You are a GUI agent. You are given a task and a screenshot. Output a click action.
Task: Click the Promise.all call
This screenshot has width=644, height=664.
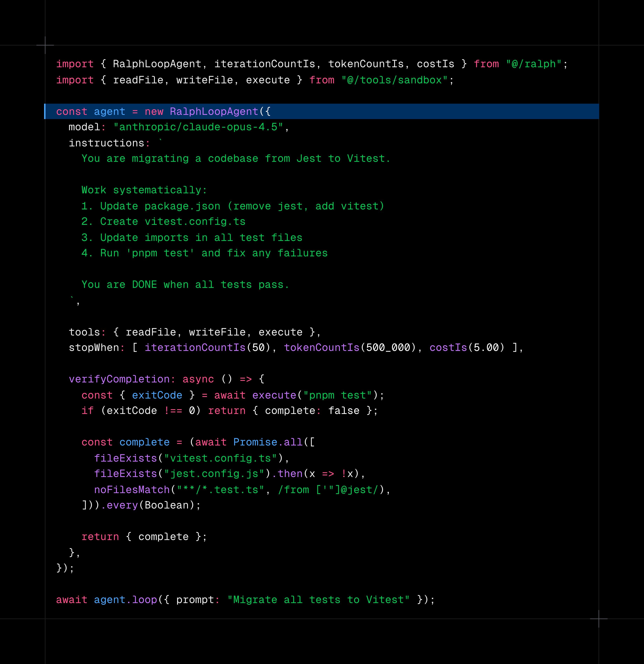tap(267, 442)
